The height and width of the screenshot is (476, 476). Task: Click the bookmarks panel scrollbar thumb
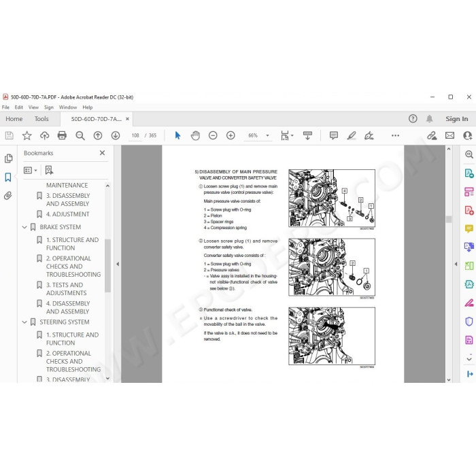click(x=107, y=266)
